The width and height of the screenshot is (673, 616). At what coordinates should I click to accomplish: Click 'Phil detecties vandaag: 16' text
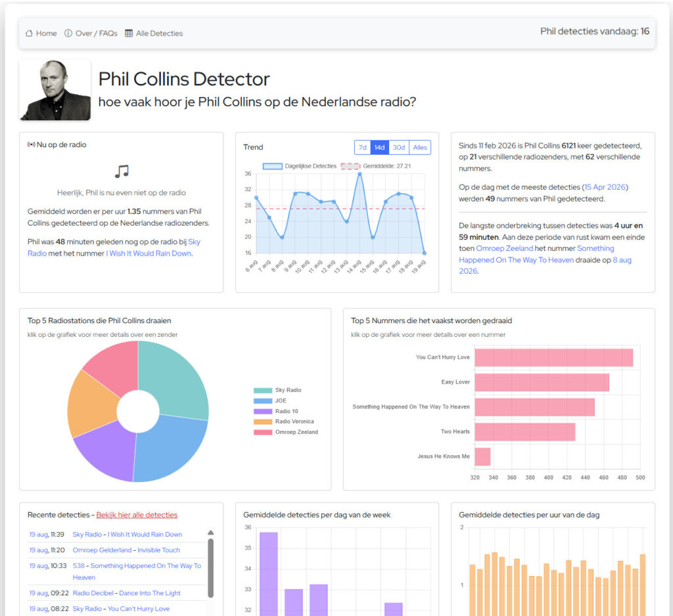click(x=594, y=32)
